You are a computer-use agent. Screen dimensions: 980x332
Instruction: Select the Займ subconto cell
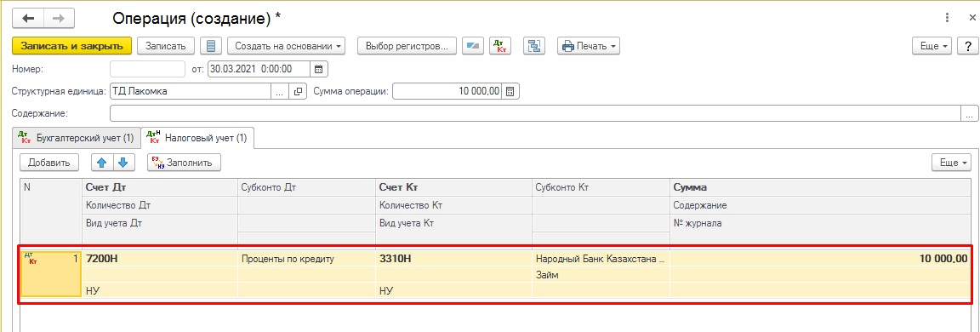[601, 274]
